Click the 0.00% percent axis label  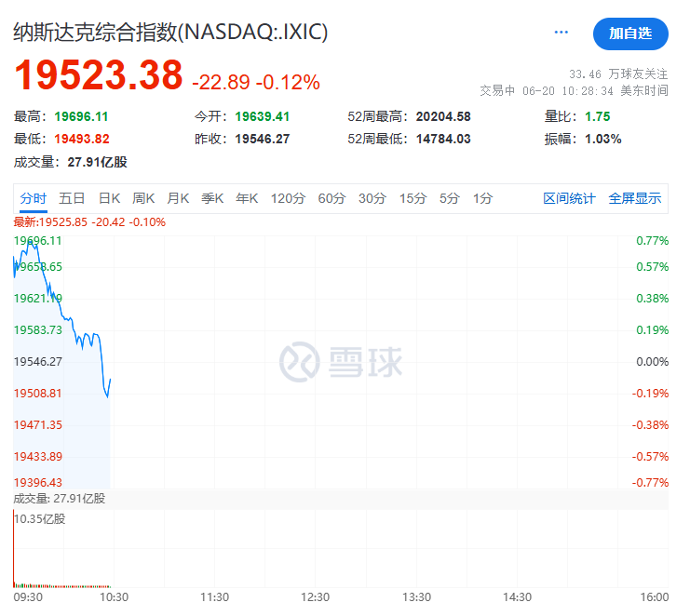coord(652,361)
